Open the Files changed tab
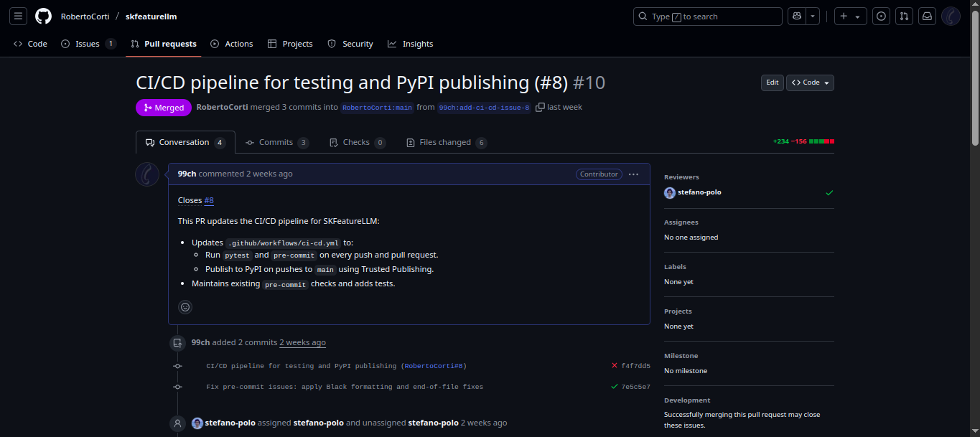Image resolution: width=980 pixels, height=437 pixels. (445, 142)
